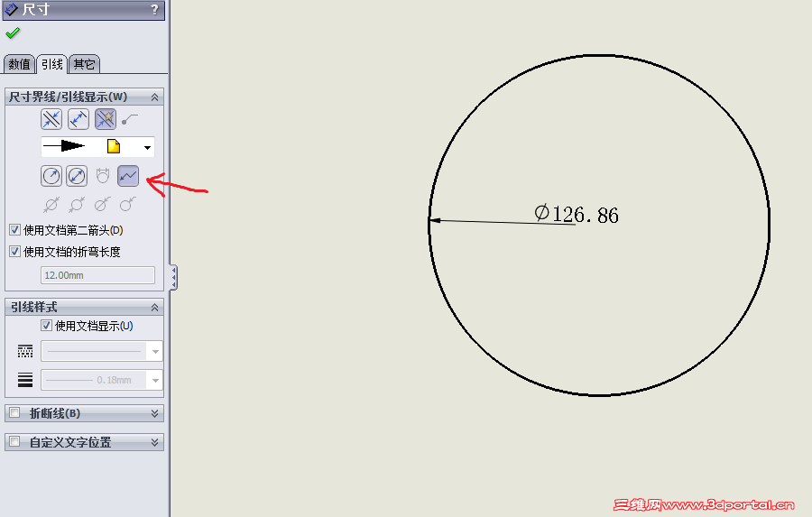812x517 pixels.
Task: Select the Ø126.86 dimension text
Action: [577, 215]
